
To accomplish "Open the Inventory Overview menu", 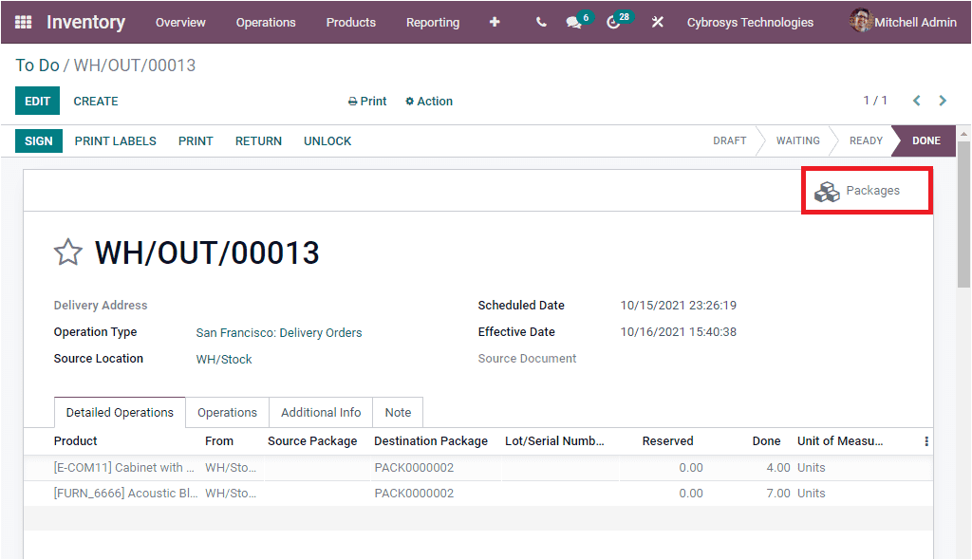I will [x=180, y=22].
